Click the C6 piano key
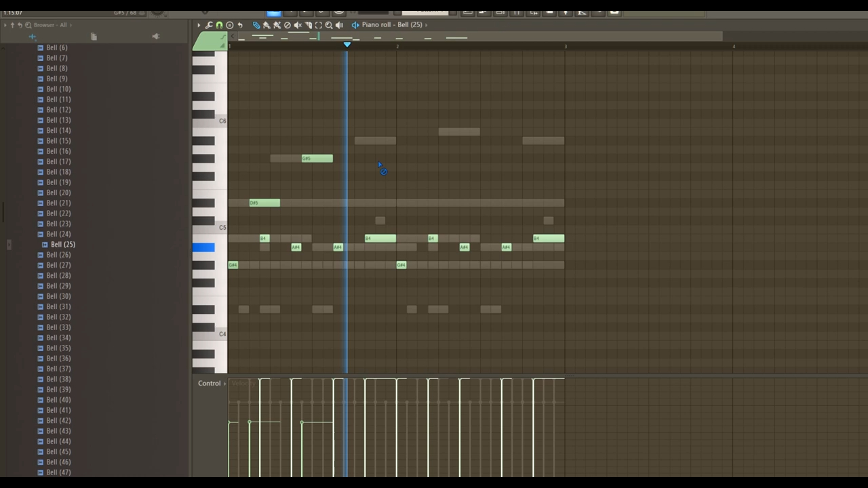868x488 pixels. [210, 121]
